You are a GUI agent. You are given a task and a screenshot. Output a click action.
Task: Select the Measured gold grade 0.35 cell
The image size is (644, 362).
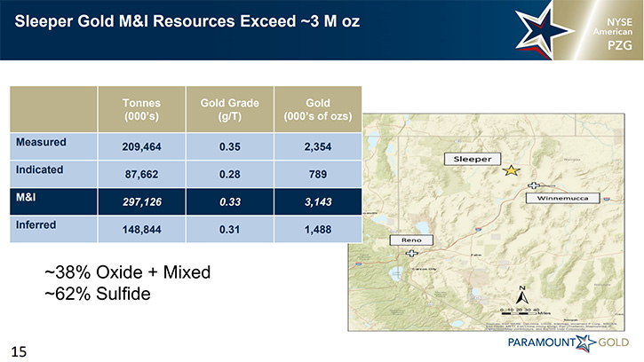coord(230,146)
